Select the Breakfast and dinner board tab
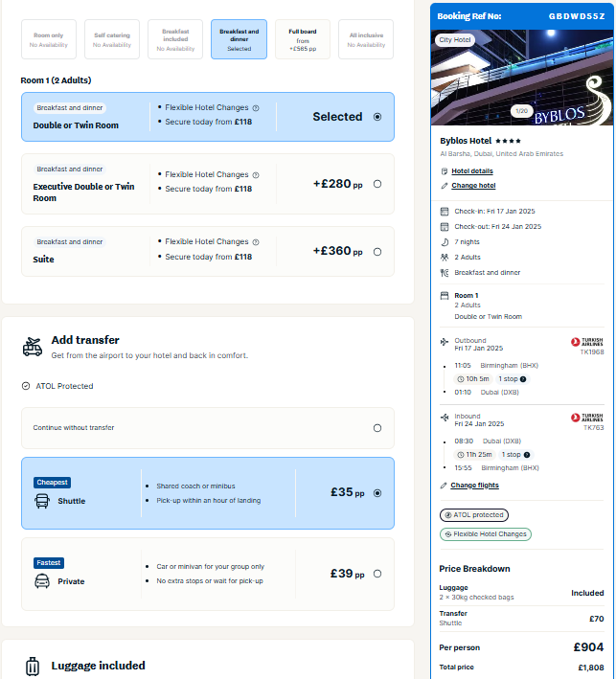Viewport: 616px width, 679px height. coord(239,39)
